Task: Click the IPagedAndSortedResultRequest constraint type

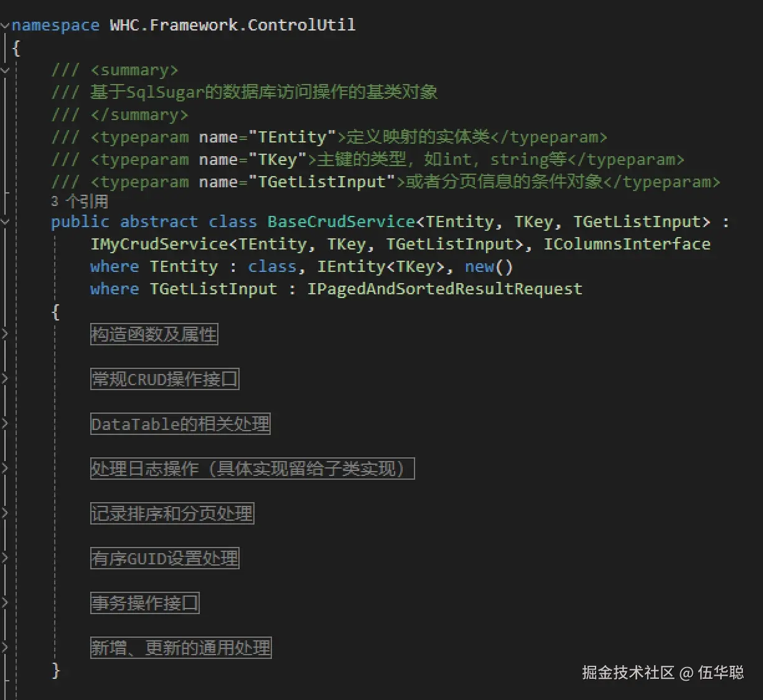Action: 444,289
